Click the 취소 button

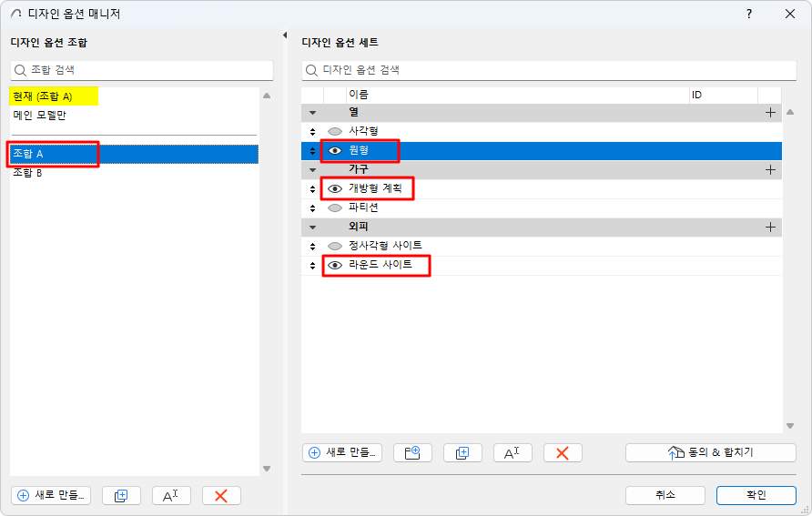(x=665, y=495)
